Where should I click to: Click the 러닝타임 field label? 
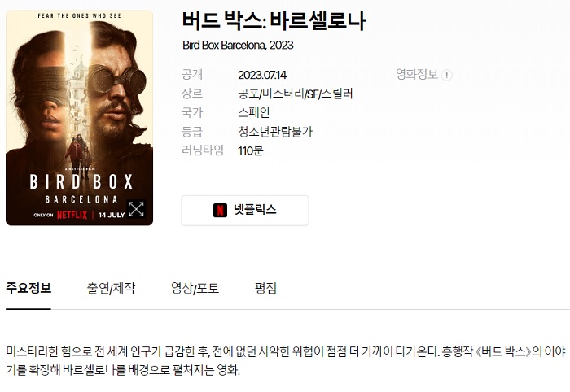pos(203,150)
